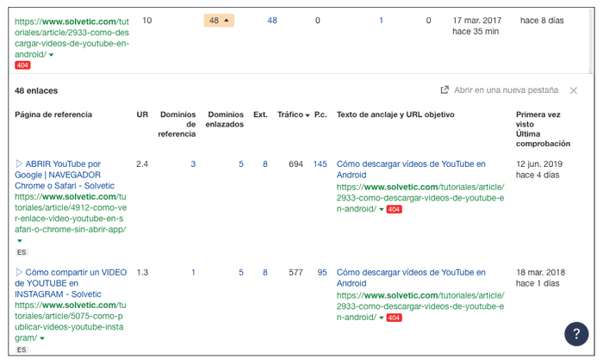This screenshot has height=364, width=603.
Task: Expand the ABRIR YouTube por Google row triangle
Action: click(19, 163)
